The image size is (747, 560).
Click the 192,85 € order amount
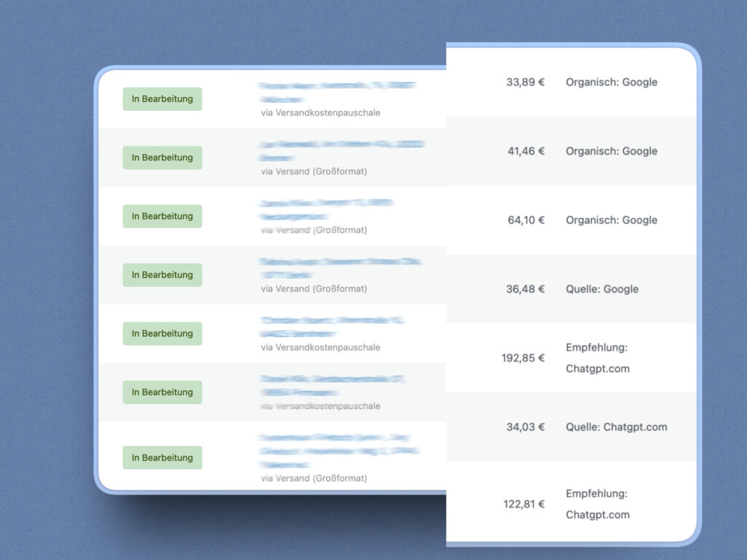tap(522, 358)
